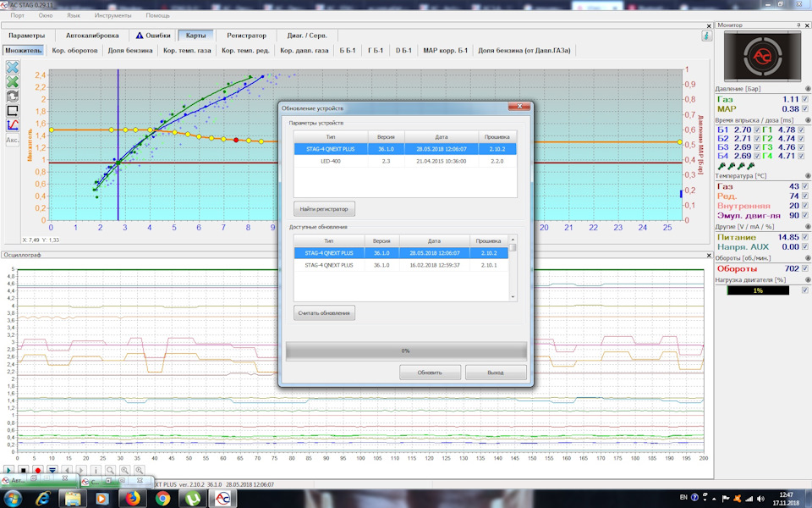Image resolution: width=812 pixels, height=508 pixels.
Task: Click the 0% update progress bar
Action: tap(406, 351)
